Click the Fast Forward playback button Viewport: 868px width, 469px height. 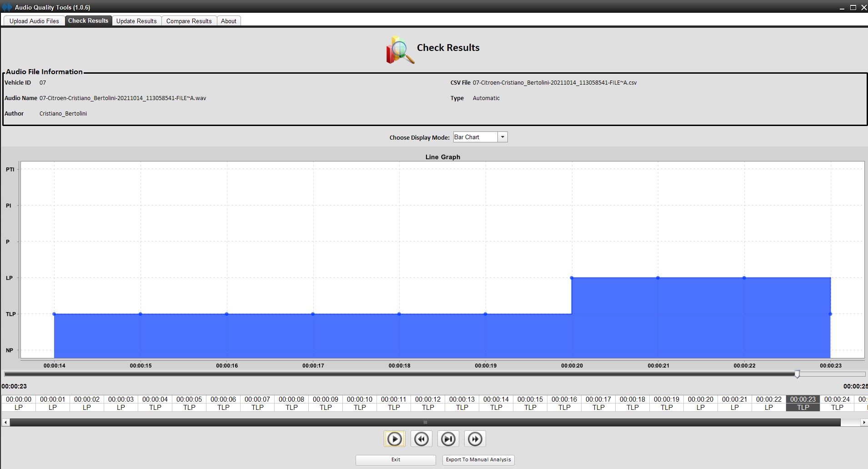(x=475, y=439)
